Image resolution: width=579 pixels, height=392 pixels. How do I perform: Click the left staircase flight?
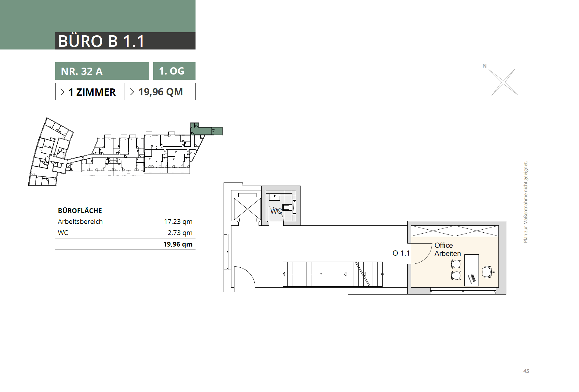point(302,274)
